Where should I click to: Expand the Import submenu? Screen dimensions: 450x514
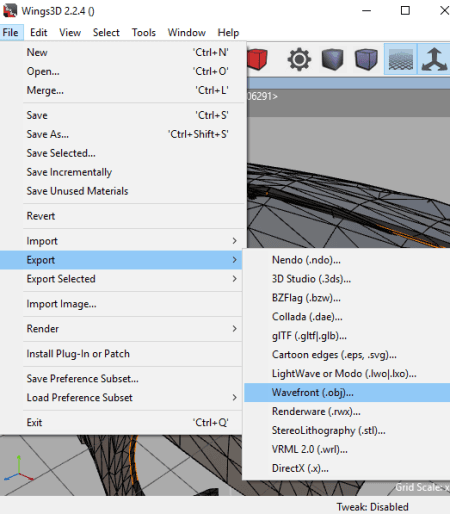[123, 241]
